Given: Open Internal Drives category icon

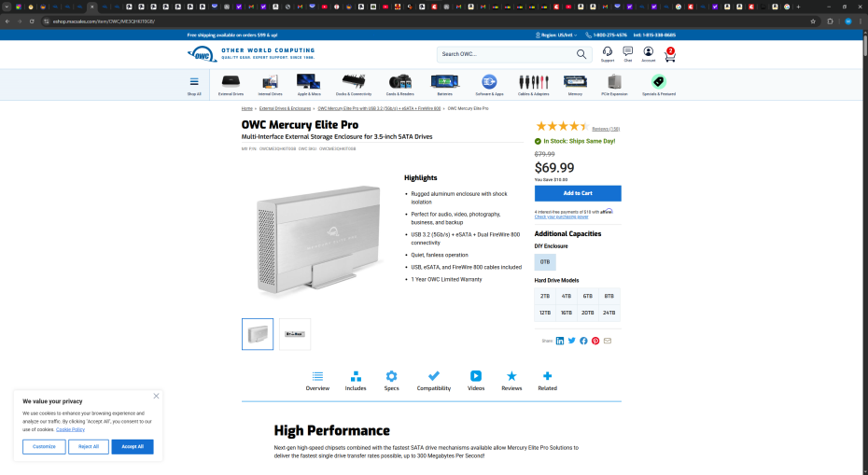Looking at the screenshot, I should [x=270, y=81].
